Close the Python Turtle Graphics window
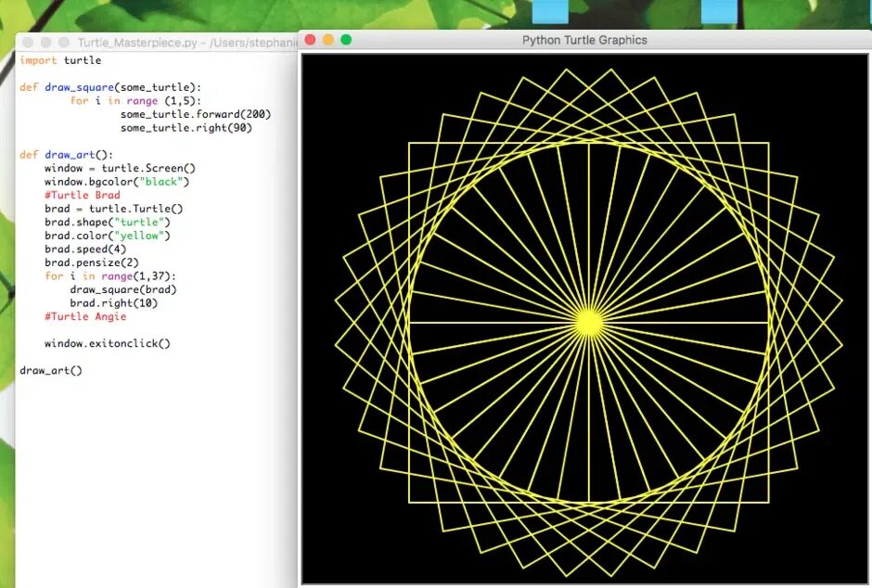The width and height of the screenshot is (872, 588). coord(311,40)
